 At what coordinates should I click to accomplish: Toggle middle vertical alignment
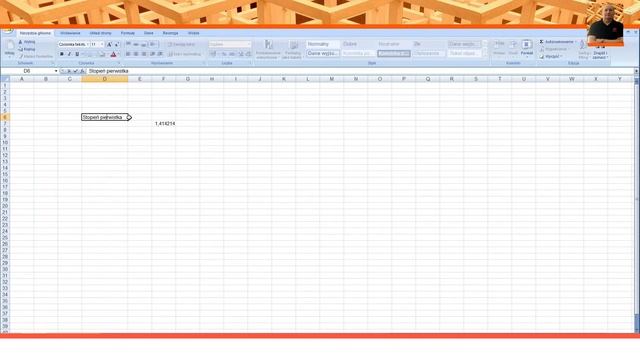click(x=136, y=44)
